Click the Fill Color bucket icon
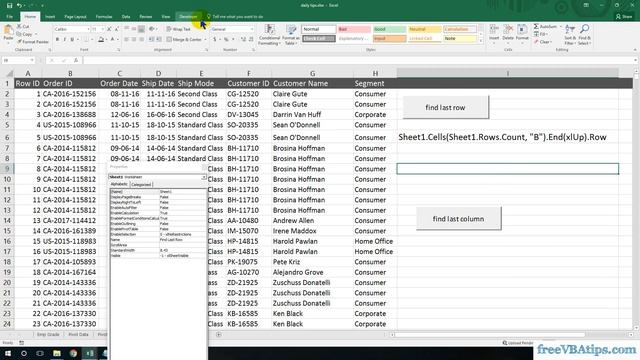The height and width of the screenshot is (360, 640). click(100, 40)
